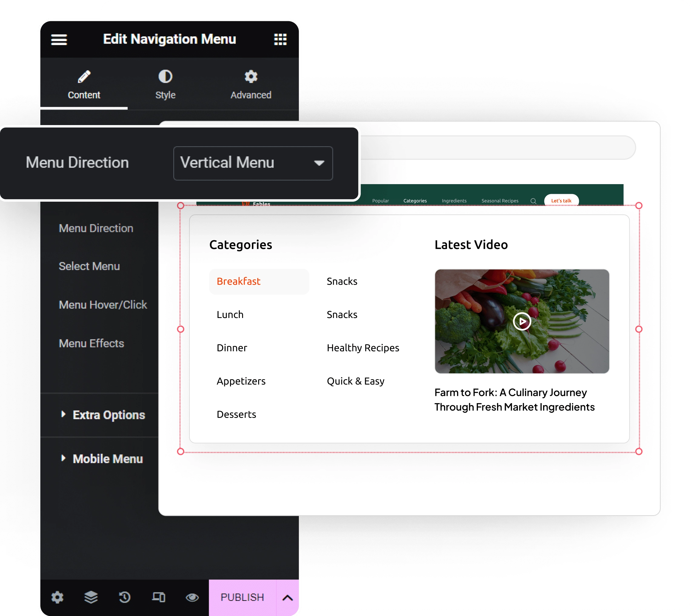The height and width of the screenshot is (616, 691).
Task: Open publish options chevron arrow
Action: pyautogui.click(x=287, y=598)
